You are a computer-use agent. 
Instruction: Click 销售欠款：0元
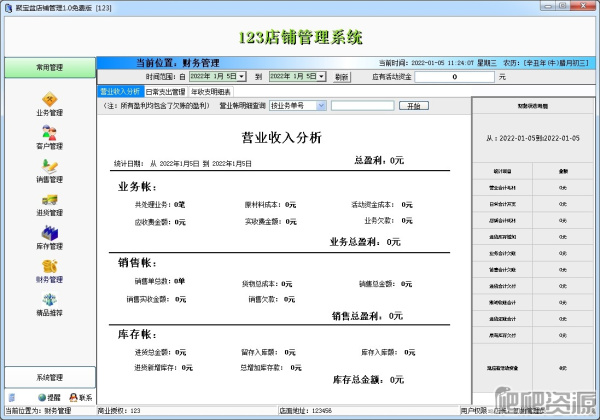click(271, 299)
